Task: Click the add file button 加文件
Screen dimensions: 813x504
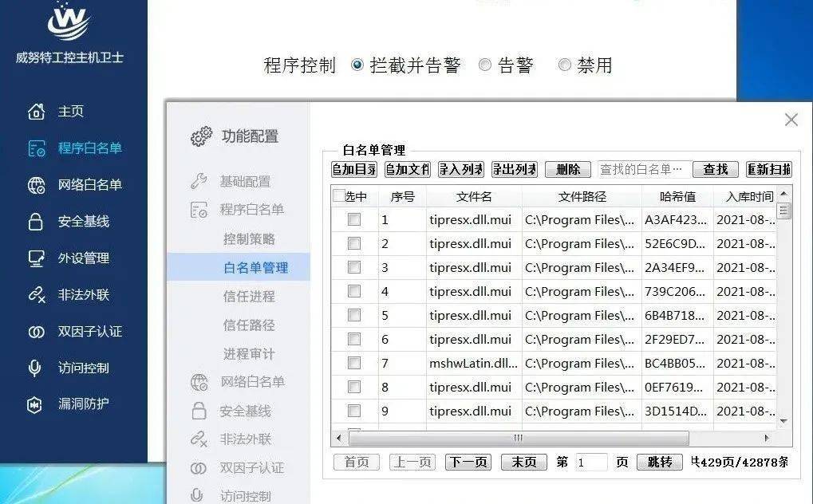Action: 408,170
